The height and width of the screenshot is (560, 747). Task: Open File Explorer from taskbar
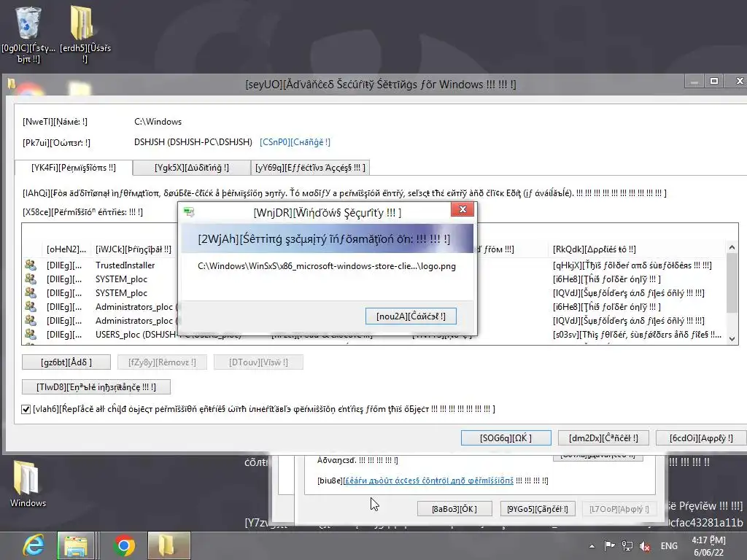(x=76, y=545)
